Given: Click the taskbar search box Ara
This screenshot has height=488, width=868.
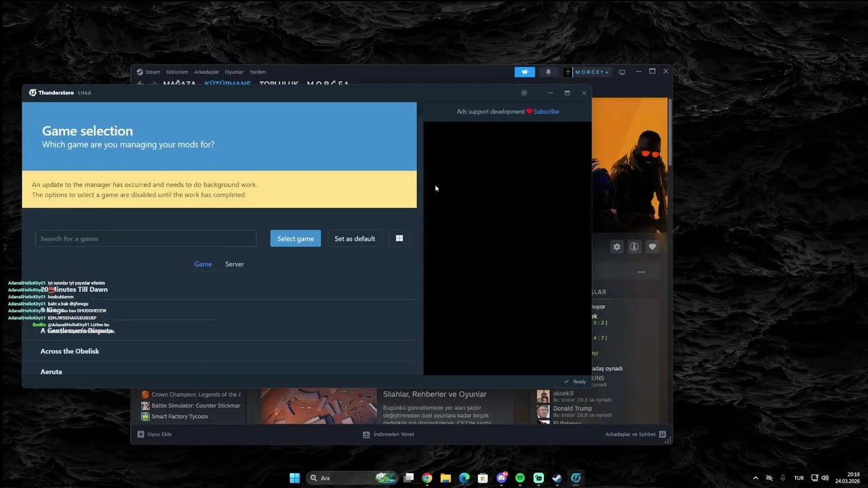Looking at the screenshot, I should coord(351,478).
